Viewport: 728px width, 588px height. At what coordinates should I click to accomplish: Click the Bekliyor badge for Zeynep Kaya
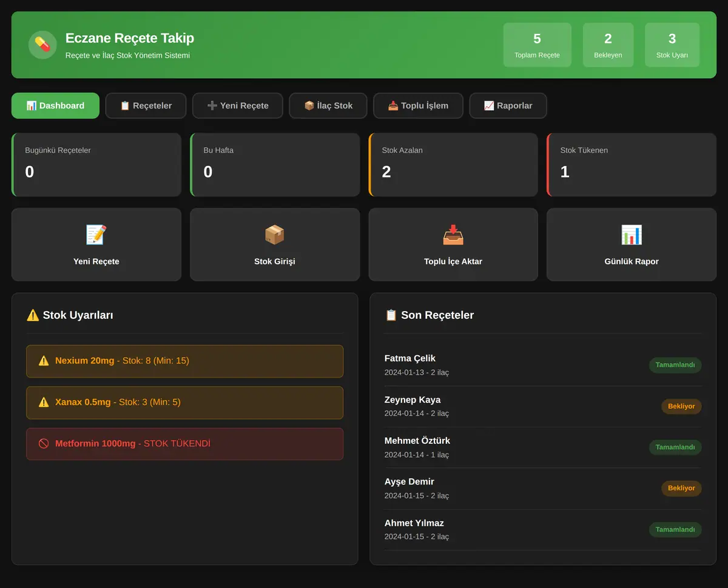point(681,406)
